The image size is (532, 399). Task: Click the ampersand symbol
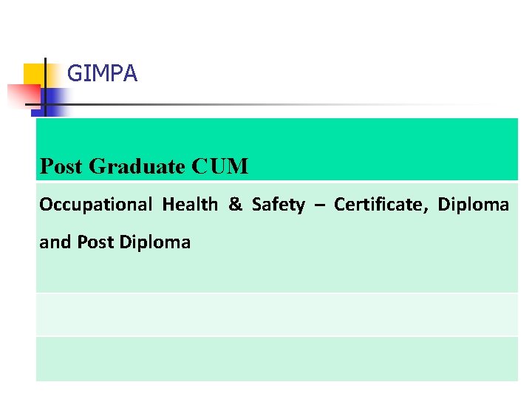coord(236,204)
